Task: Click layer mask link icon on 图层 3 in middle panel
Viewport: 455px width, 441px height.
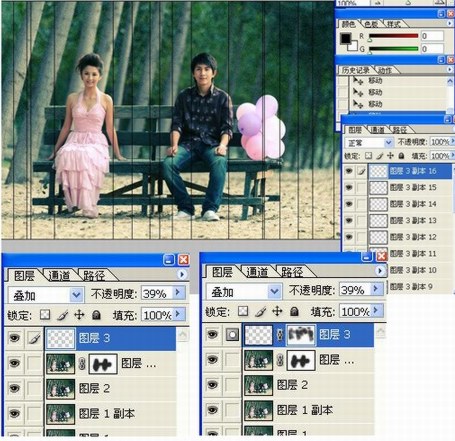Action: click(x=280, y=335)
